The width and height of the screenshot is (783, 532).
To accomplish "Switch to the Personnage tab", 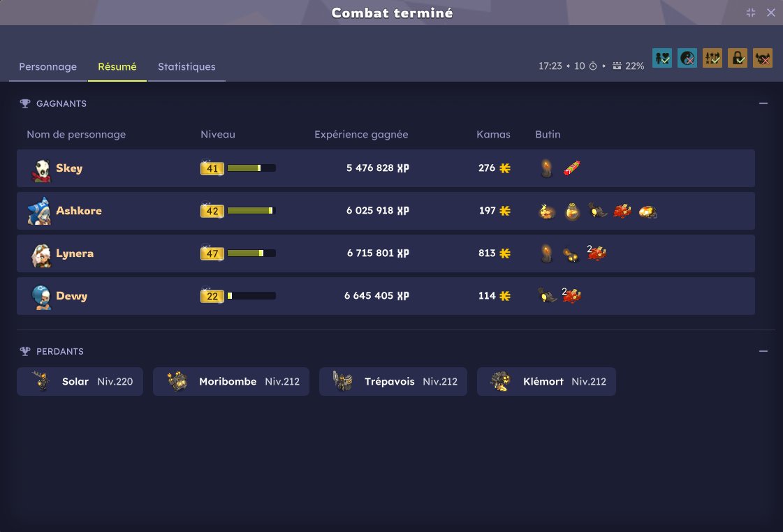I will click(48, 66).
